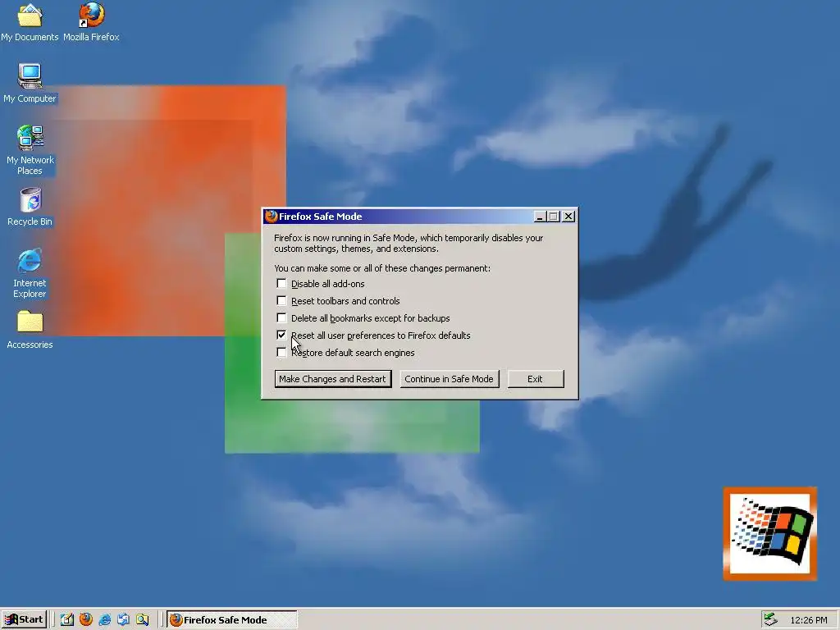Click Make Changes and Restart button

[x=333, y=379]
